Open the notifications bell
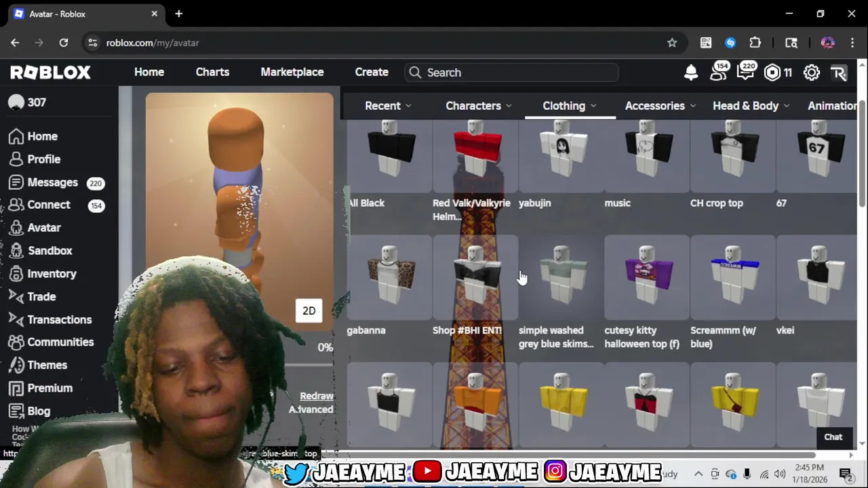This screenshot has height=488, width=868. [x=691, y=73]
